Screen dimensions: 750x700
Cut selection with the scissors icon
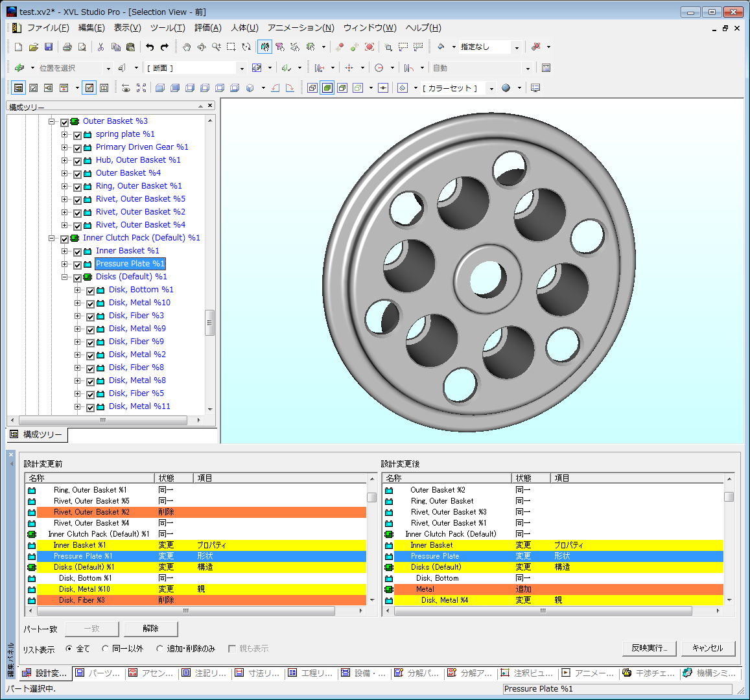click(100, 47)
